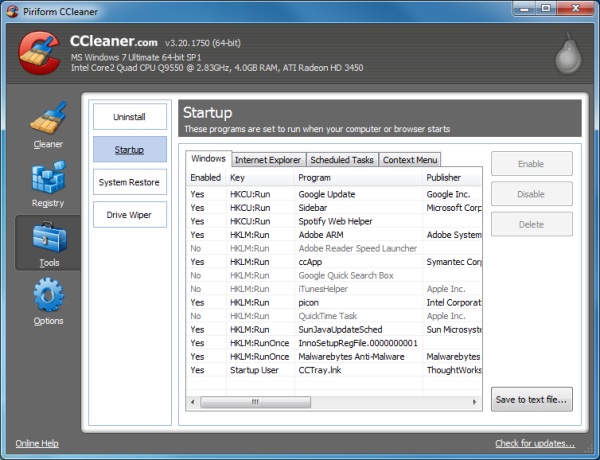Switch to the Context Menu tab
Image resolution: width=600 pixels, height=460 pixels.
(x=410, y=160)
